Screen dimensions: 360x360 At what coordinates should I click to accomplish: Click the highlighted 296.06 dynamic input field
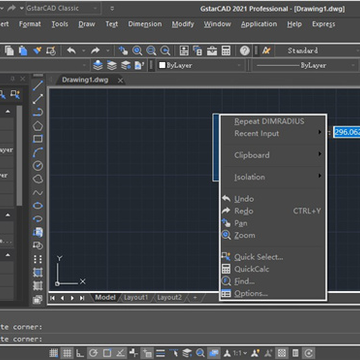pos(347,132)
